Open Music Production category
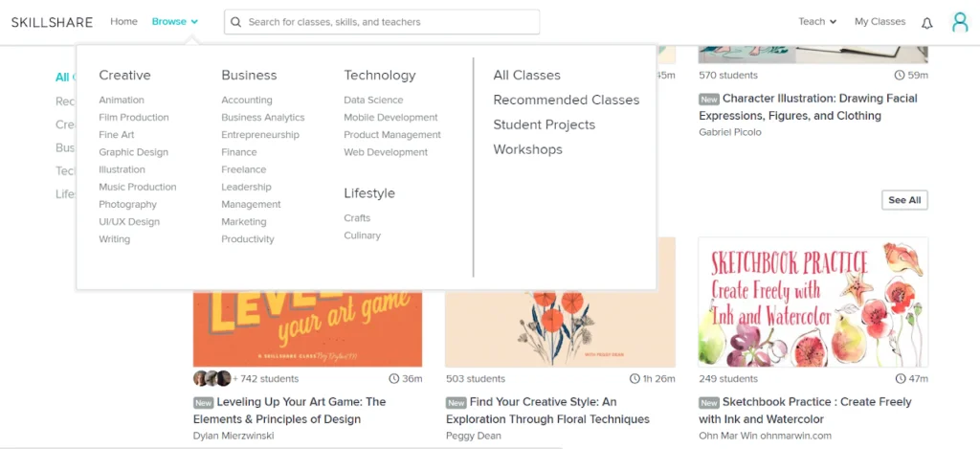980x449 pixels. pyautogui.click(x=138, y=187)
